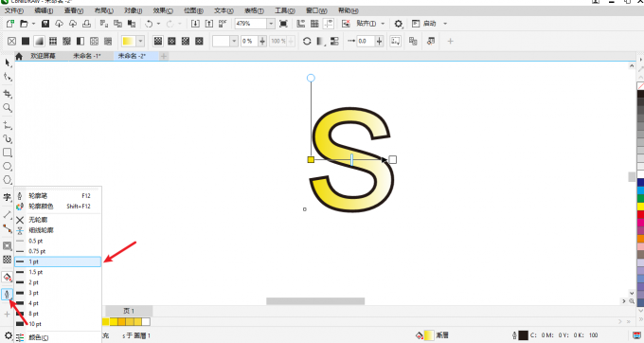Select the Rectangle tool
The image size is (644, 343).
point(8,153)
